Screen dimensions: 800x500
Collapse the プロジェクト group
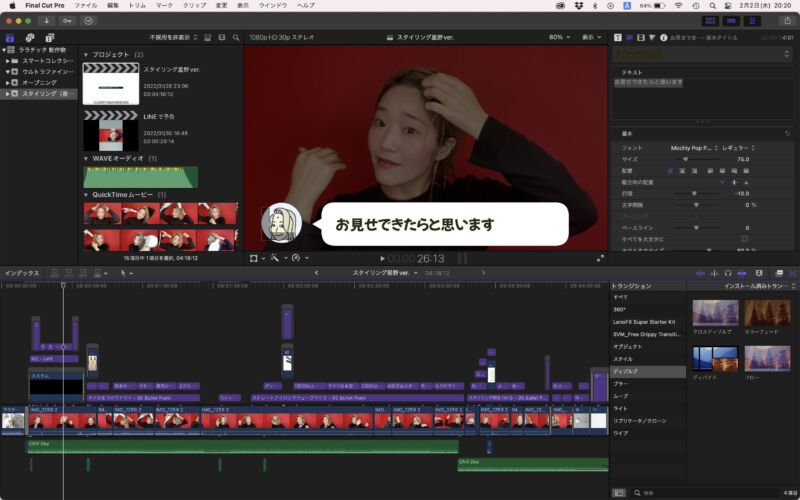pyautogui.click(x=85, y=54)
